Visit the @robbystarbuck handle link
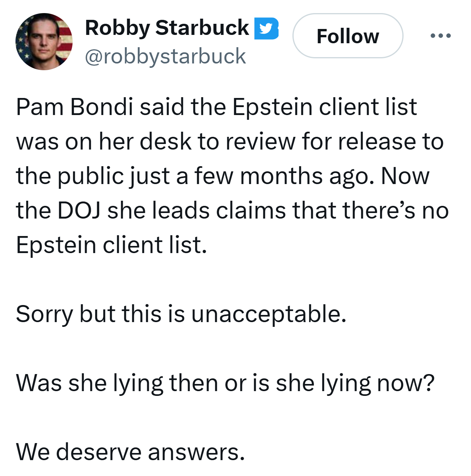This screenshot has height=476, width=471. point(165,56)
